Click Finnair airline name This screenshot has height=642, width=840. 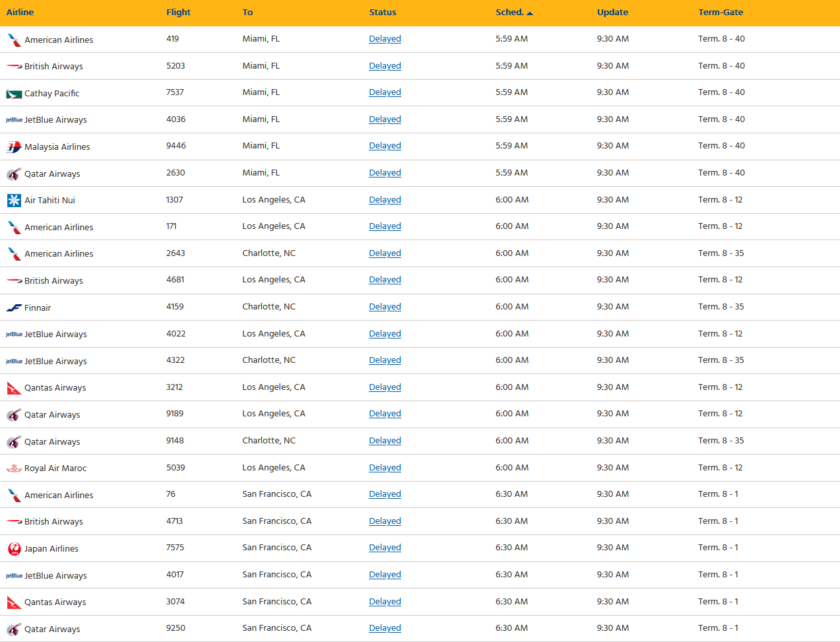point(38,308)
